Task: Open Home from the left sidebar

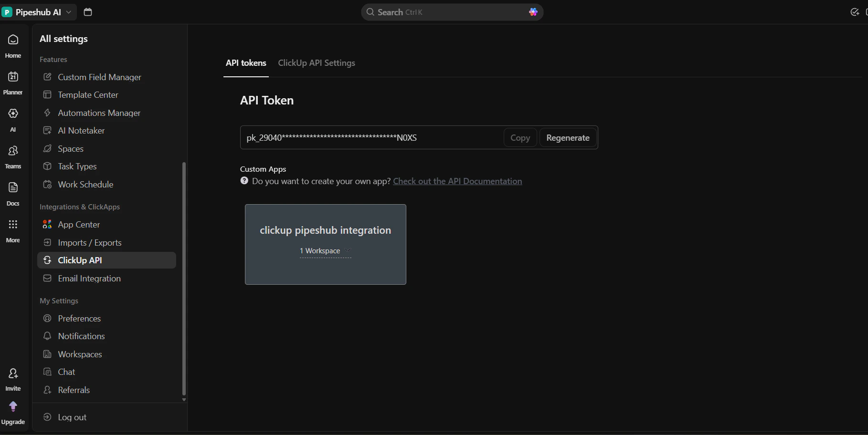Action: tap(12, 45)
